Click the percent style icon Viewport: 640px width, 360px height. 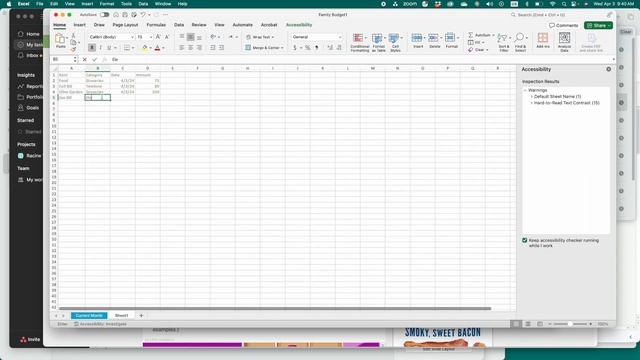pyautogui.click(x=308, y=48)
